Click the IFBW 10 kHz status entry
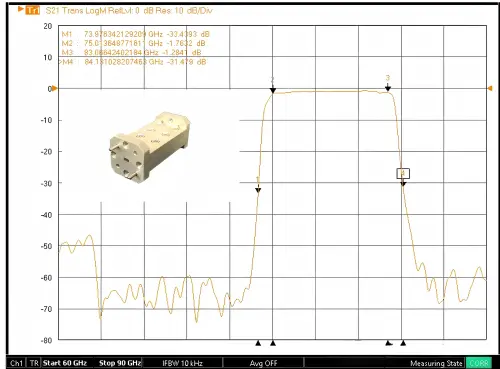 point(182,363)
